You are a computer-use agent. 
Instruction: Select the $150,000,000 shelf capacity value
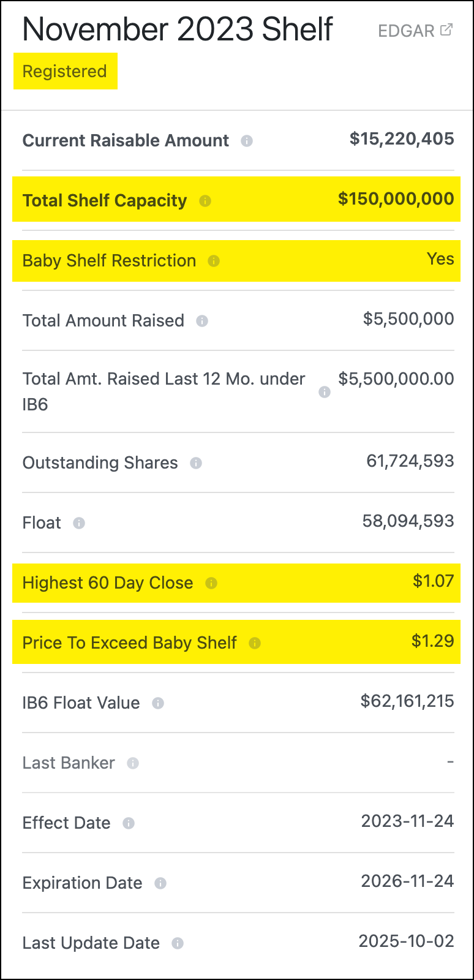[x=396, y=199]
